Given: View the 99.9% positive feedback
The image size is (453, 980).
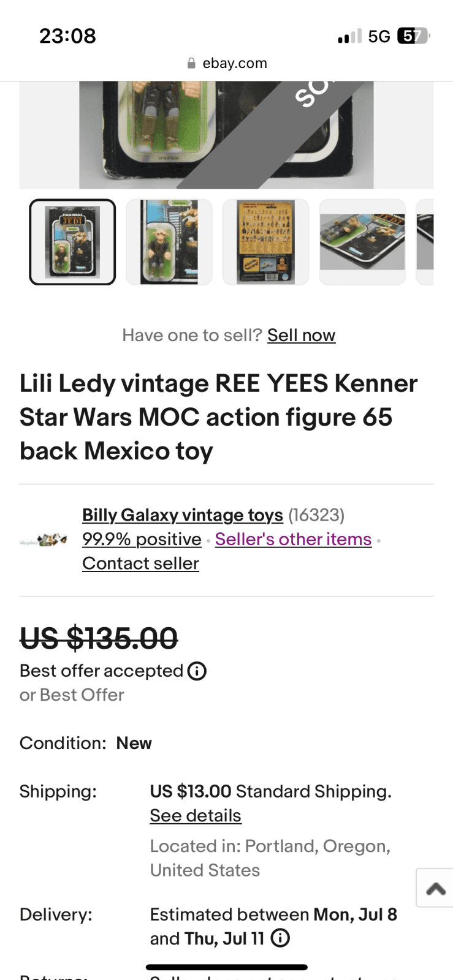Looking at the screenshot, I should pyautogui.click(x=142, y=540).
